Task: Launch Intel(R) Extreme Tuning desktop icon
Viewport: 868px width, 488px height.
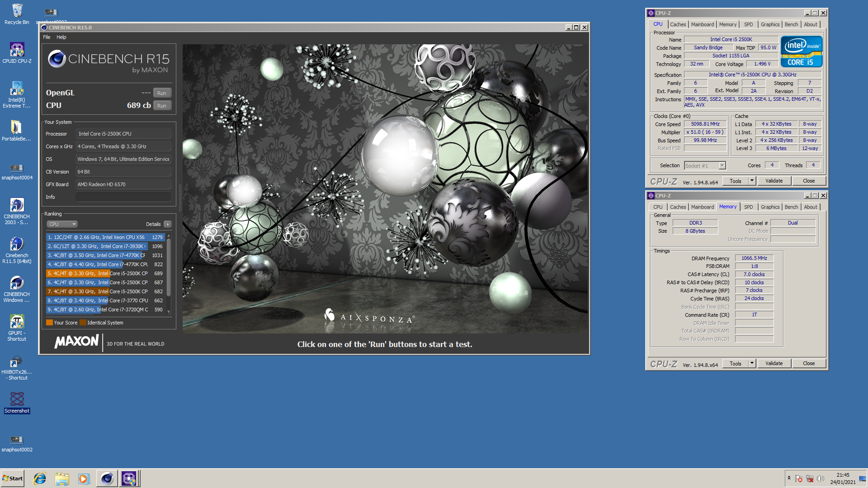Action: tap(17, 94)
